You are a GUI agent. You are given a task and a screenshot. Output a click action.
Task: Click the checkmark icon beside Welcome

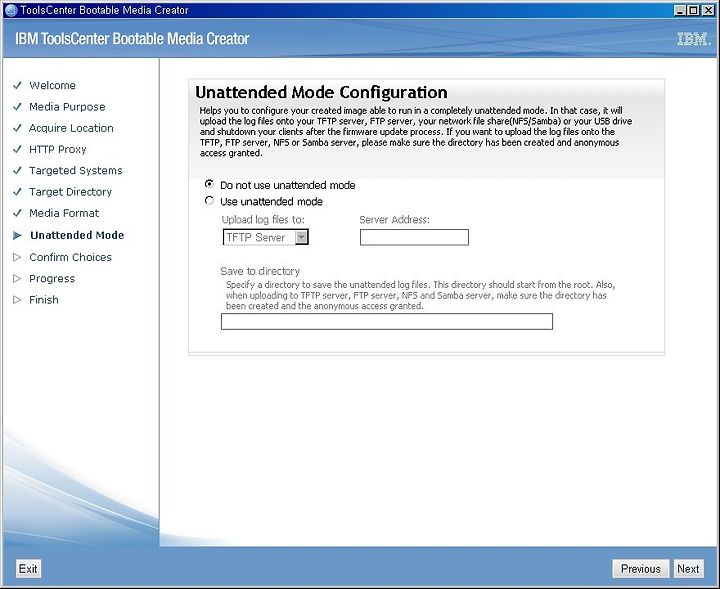17,85
